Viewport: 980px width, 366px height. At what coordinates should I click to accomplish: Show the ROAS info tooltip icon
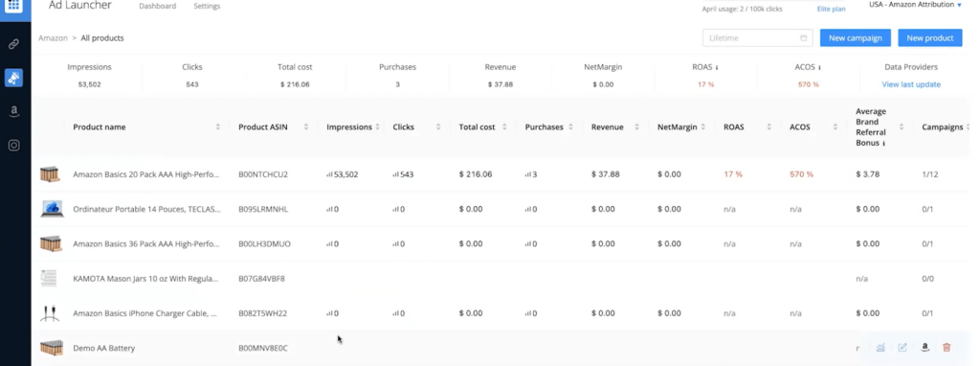tap(716, 68)
